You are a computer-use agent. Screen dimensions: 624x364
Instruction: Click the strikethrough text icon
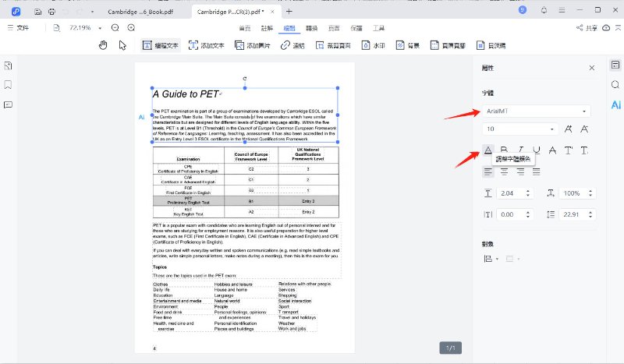point(552,150)
